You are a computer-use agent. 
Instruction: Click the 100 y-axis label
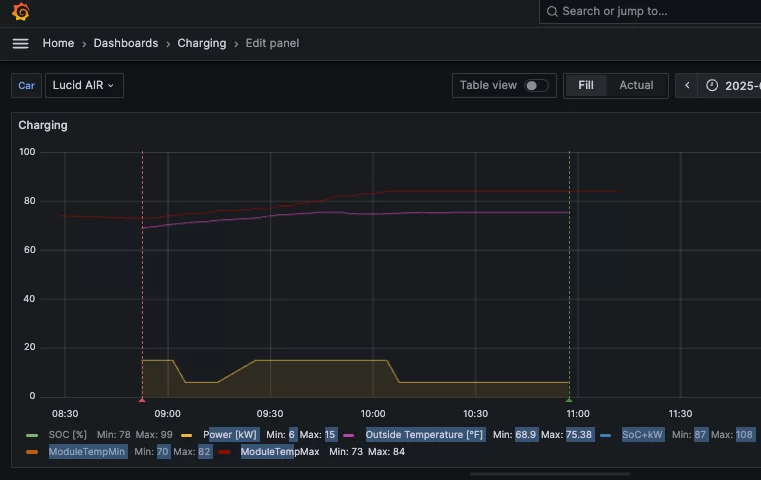(27, 152)
